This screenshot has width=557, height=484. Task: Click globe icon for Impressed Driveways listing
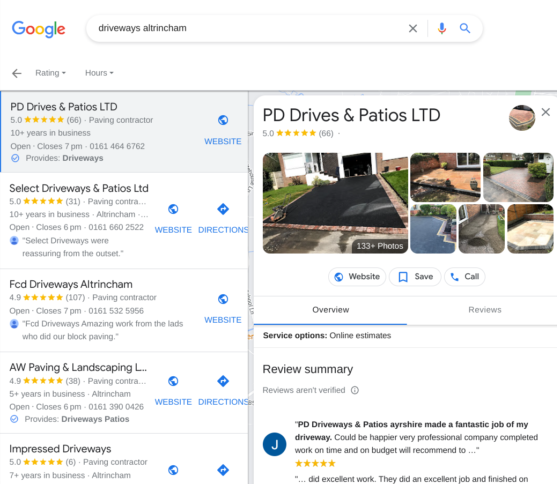(173, 470)
